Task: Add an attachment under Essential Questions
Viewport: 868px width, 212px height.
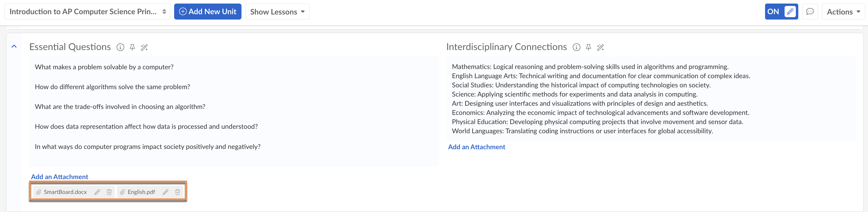Action: (60, 177)
